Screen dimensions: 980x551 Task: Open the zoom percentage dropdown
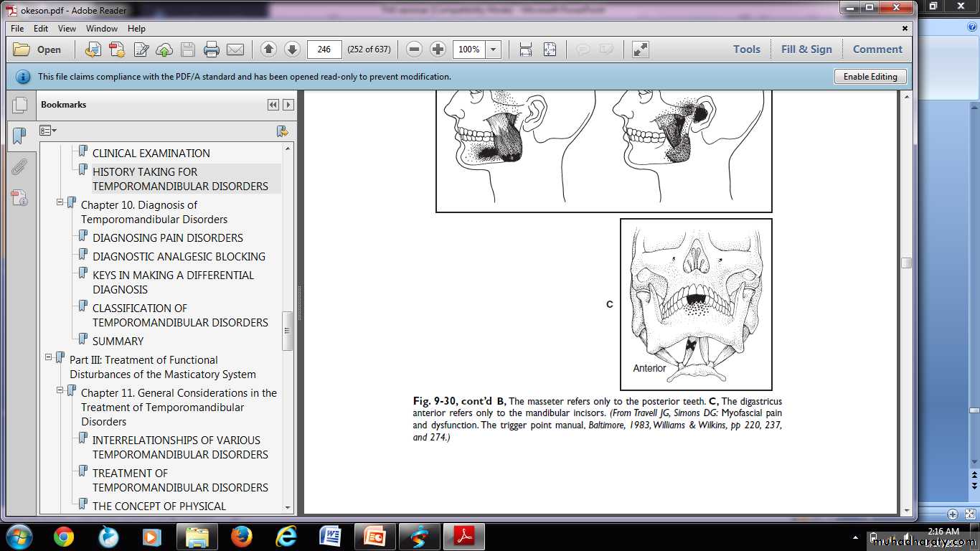pyautogui.click(x=493, y=50)
